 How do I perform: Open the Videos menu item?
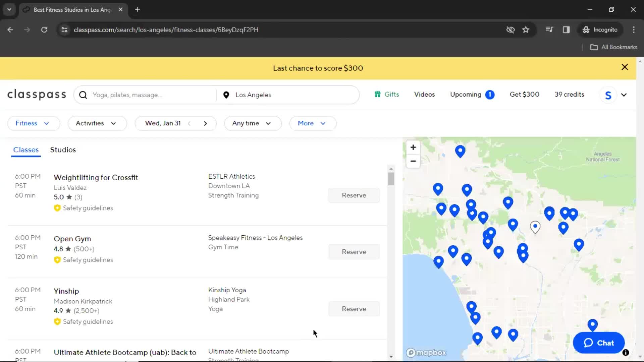coord(424,95)
